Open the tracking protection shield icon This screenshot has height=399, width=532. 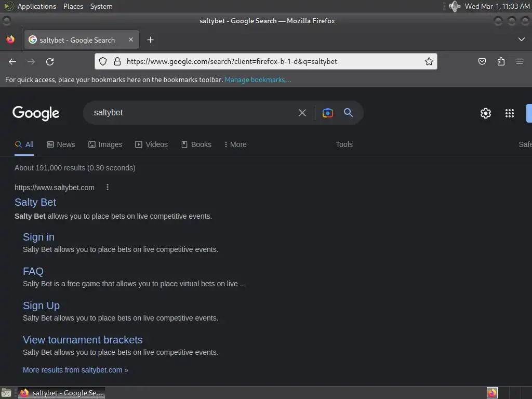point(103,61)
